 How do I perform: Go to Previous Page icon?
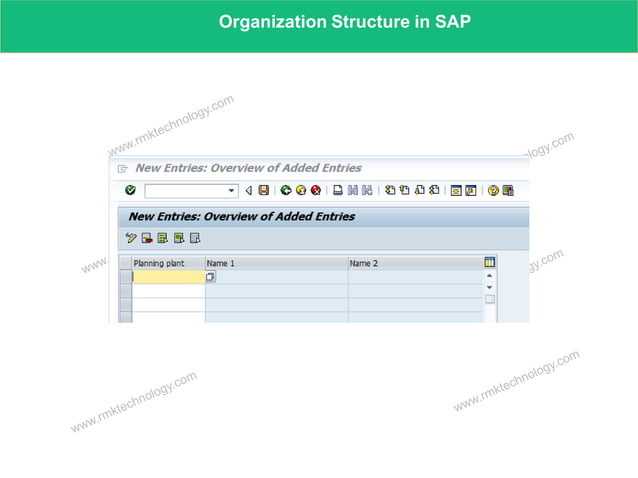click(x=404, y=190)
